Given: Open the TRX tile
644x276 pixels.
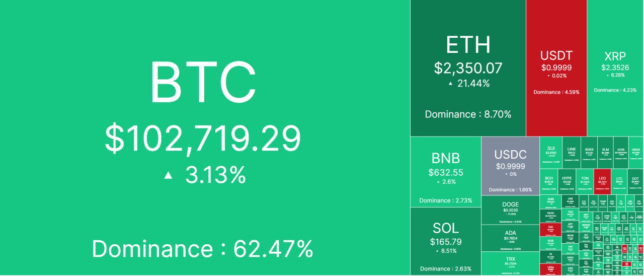Looking at the screenshot, I should coord(510,263).
